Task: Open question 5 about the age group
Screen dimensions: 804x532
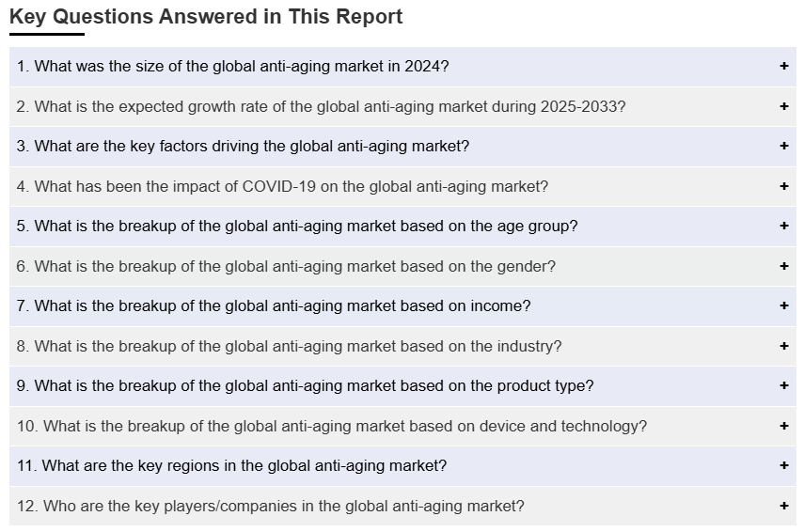Action: pyautogui.click(x=297, y=227)
